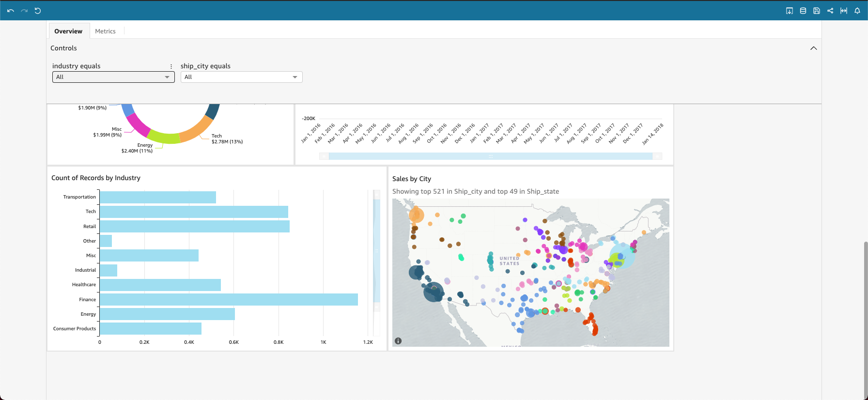868x400 pixels.
Task: Open the dataset database icon
Action: tap(803, 11)
